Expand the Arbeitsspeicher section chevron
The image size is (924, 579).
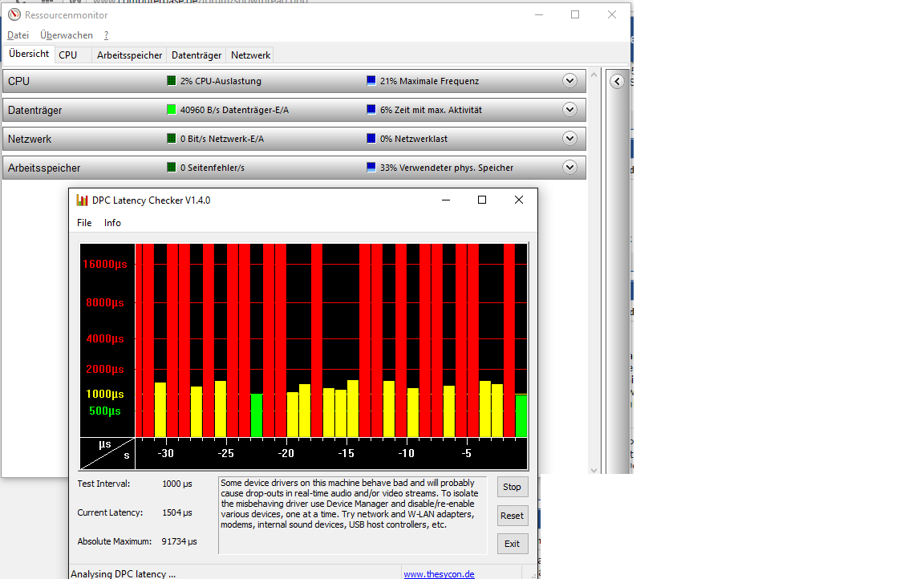(x=569, y=168)
